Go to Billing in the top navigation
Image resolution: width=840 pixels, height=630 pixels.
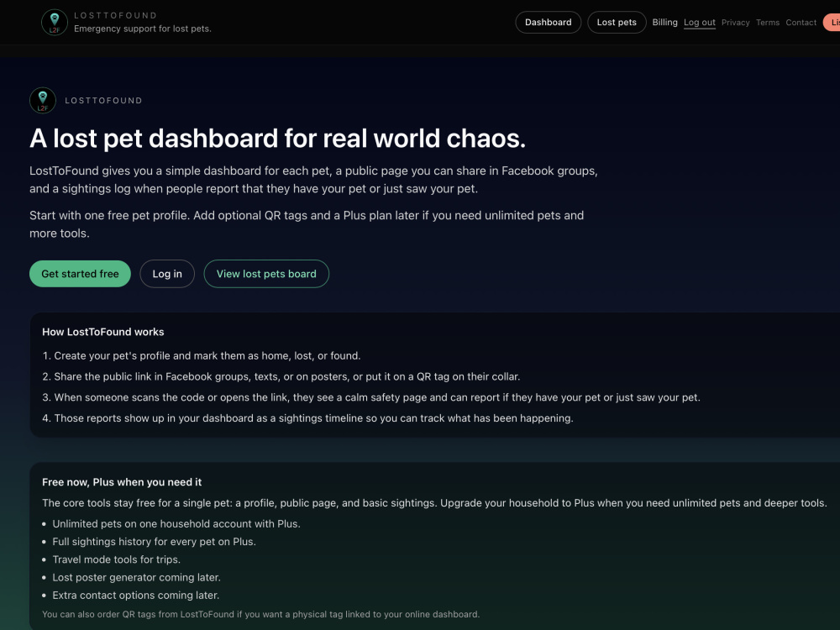pyautogui.click(x=664, y=22)
